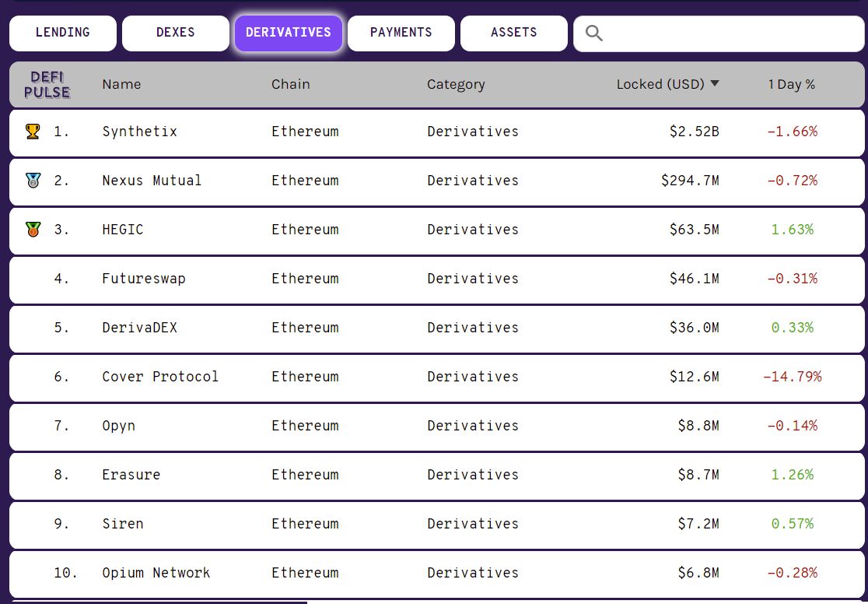Click the Chain column header
Screen dimensions: 868x604
tap(291, 84)
